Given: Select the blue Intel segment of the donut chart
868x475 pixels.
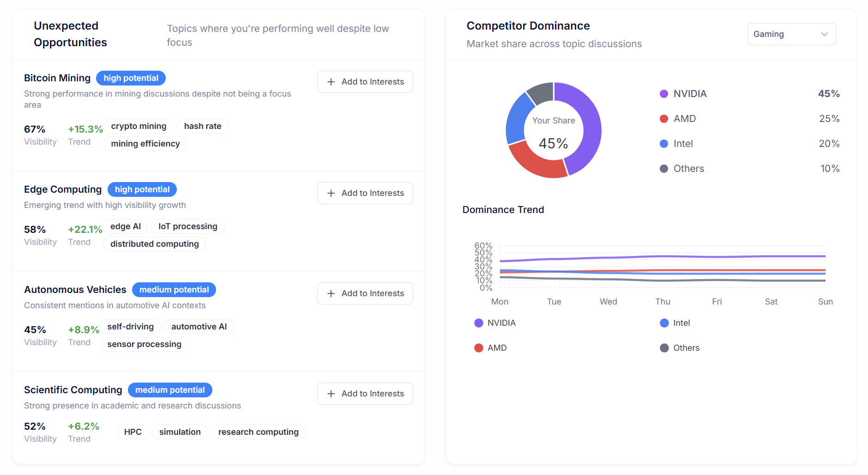Looking at the screenshot, I should (x=517, y=119).
